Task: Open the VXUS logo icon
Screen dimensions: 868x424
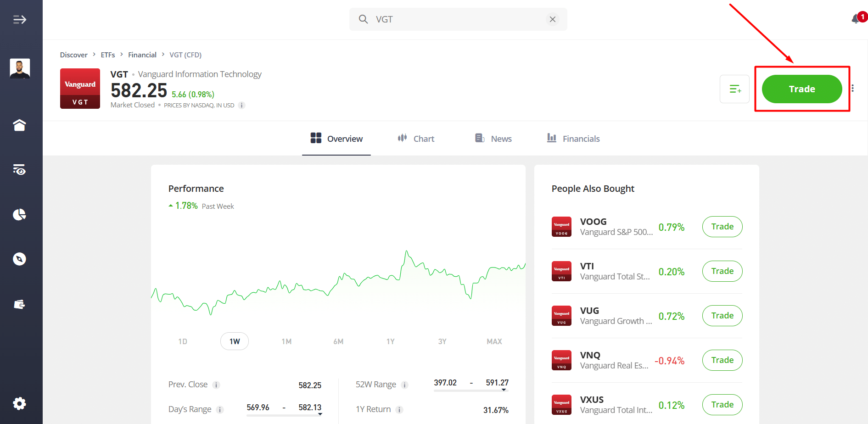Action: pos(561,405)
